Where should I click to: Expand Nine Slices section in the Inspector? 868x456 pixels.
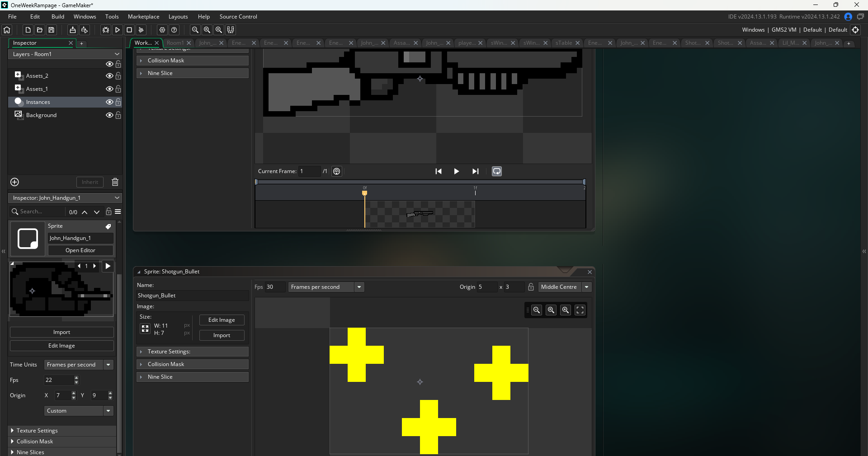[62, 452]
